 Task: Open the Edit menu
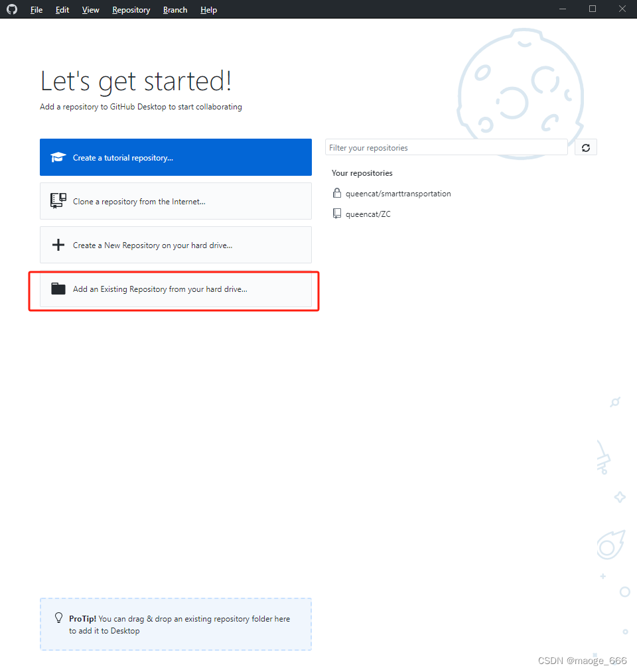62,9
